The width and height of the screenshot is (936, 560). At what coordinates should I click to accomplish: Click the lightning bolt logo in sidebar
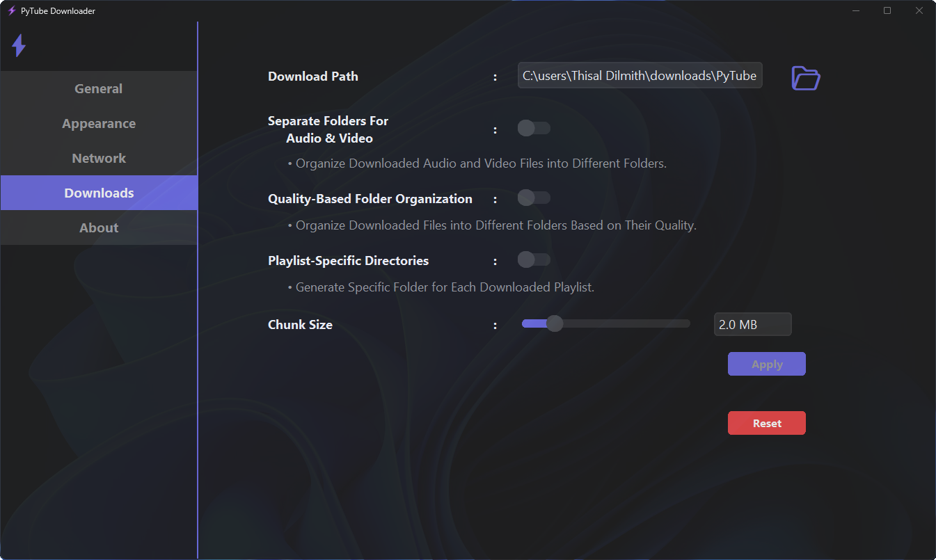[19, 46]
